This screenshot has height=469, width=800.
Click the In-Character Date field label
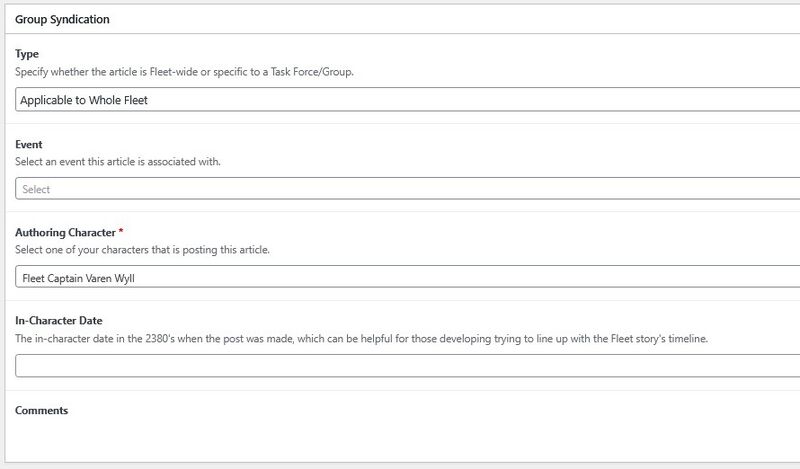click(x=59, y=321)
